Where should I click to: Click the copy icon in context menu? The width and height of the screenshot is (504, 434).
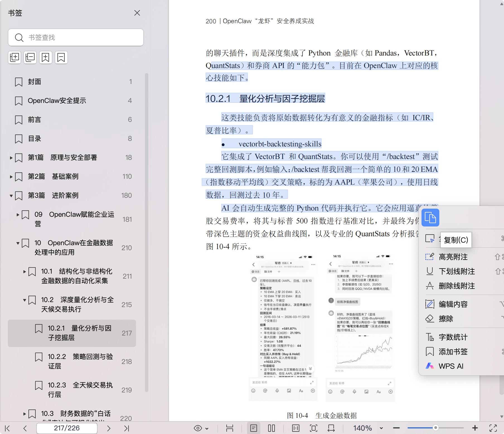click(430, 218)
